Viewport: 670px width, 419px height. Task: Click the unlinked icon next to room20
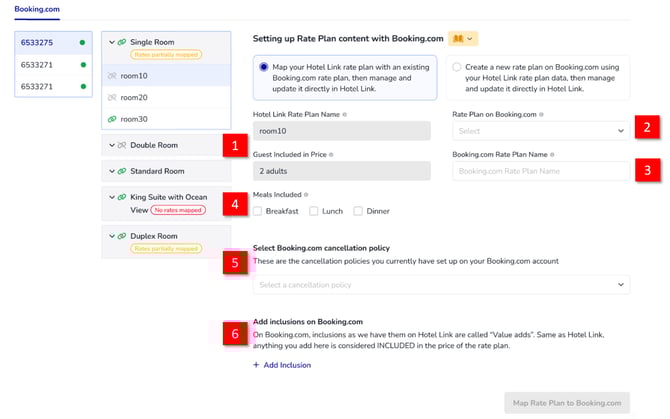click(112, 97)
